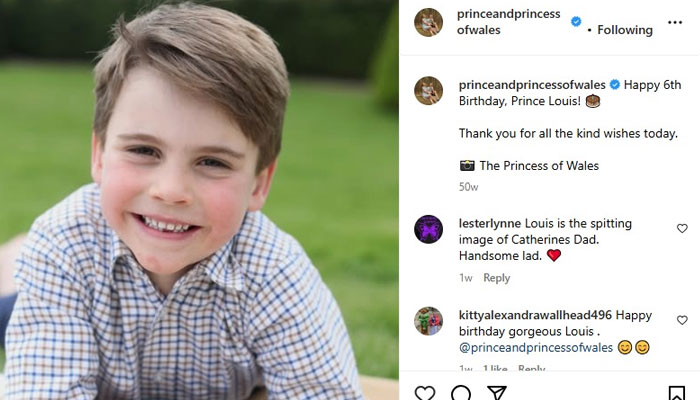This screenshot has height=400, width=700.
Task: Like the kittyalexandrawallhead496 comment heart
Action: point(682,320)
